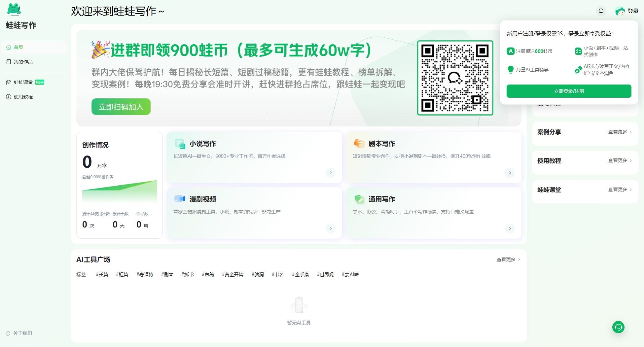Screen dimensions: 644x347
Task: Click the 漫剧视频 camera icon
Action: pyautogui.click(x=180, y=199)
